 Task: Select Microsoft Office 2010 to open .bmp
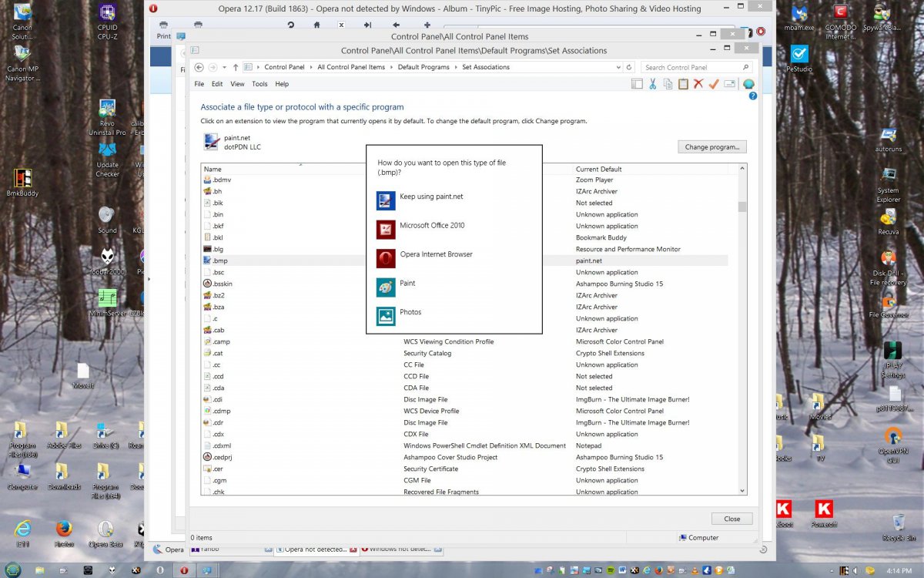454,229
